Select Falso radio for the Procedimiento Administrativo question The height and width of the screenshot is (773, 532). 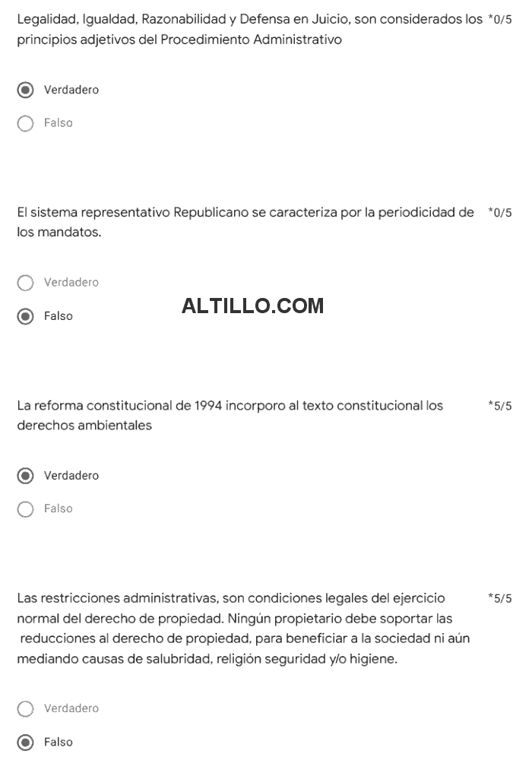coord(26,123)
